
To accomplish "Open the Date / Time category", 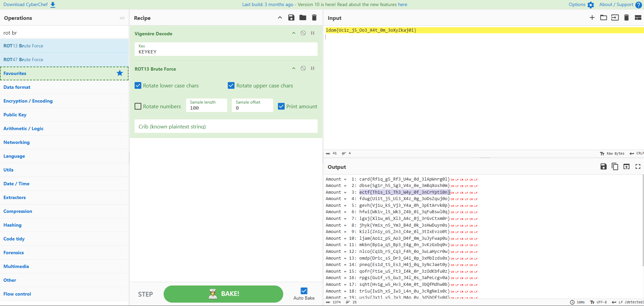I will pyautogui.click(x=64, y=184).
